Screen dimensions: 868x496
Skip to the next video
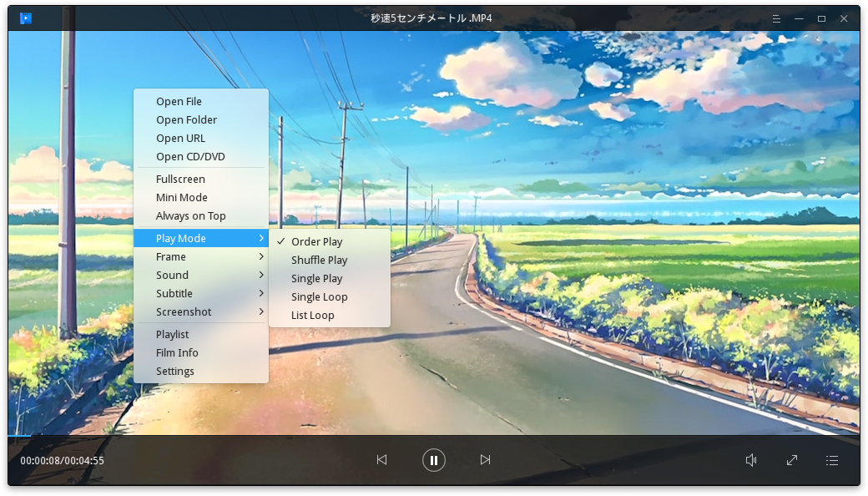[x=486, y=459]
